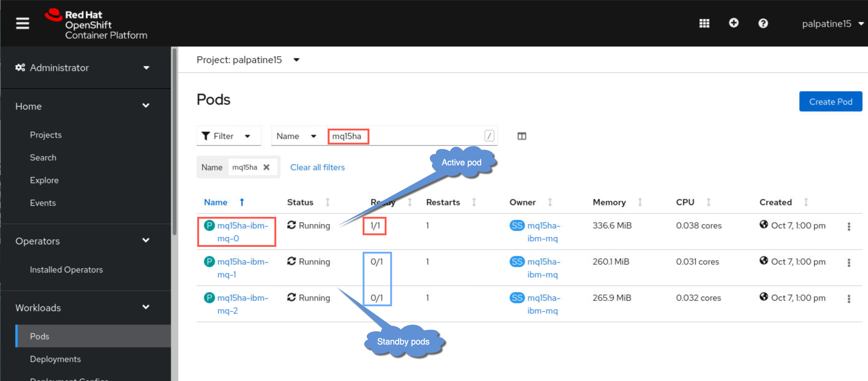Click the slash shortcut hint in search
This screenshot has height=381, width=868.
click(x=489, y=136)
